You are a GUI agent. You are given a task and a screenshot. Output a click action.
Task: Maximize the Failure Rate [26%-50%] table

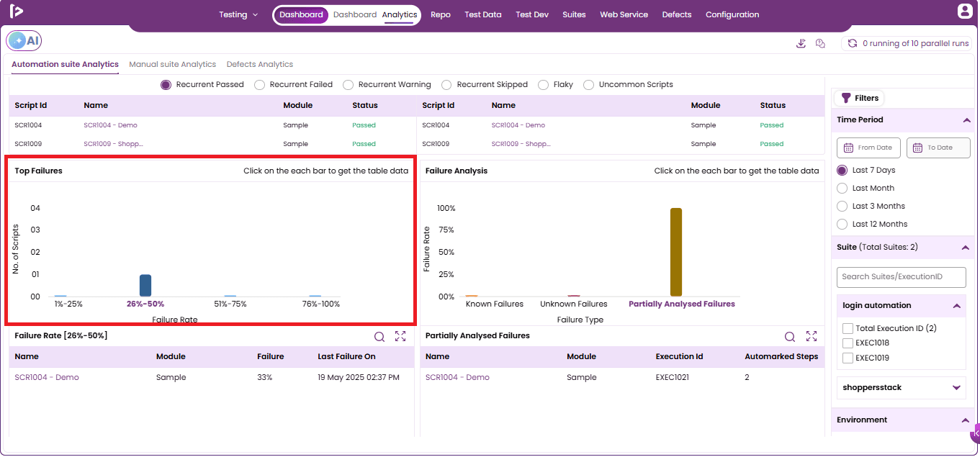tap(400, 336)
